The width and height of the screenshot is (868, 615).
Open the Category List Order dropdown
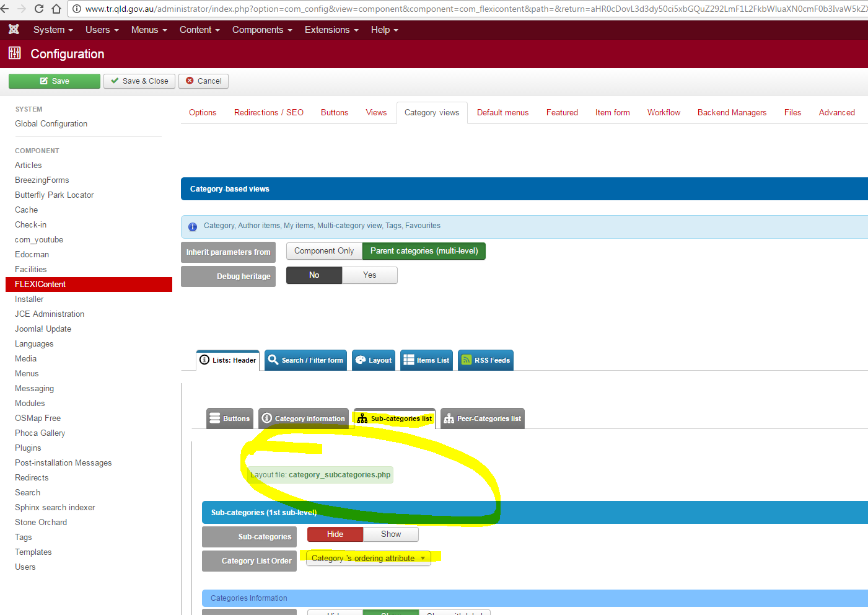(x=369, y=558)
